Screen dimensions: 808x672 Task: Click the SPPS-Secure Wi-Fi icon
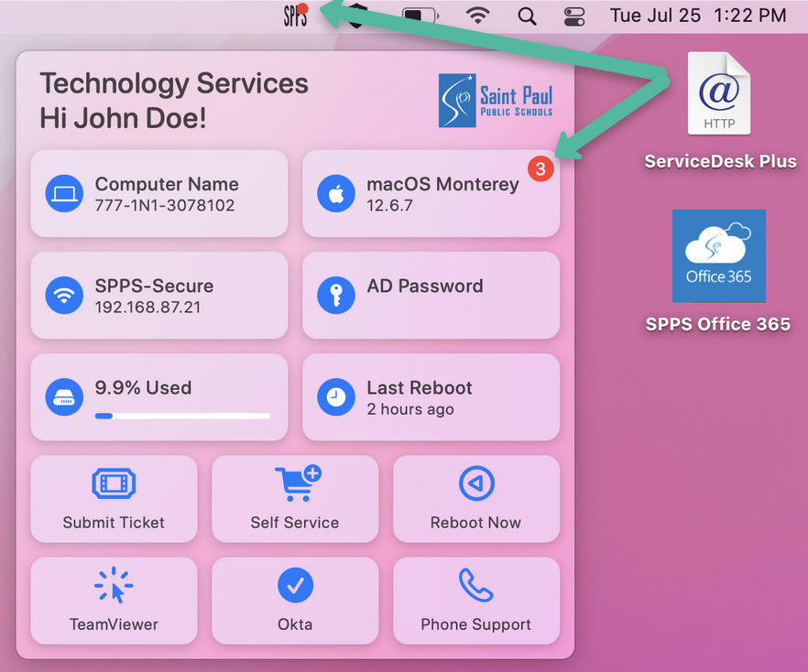coord(64,295)
